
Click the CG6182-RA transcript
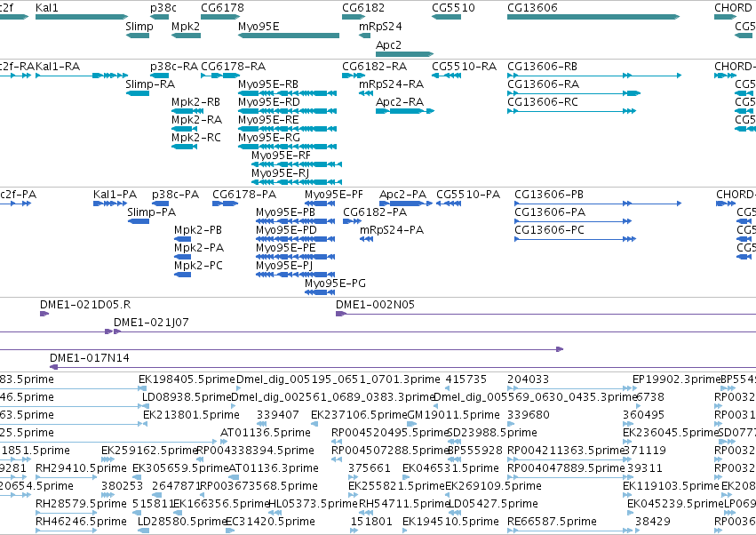point(354,76)
